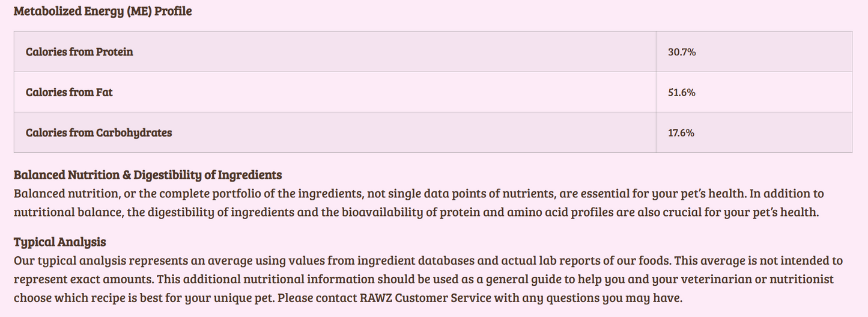Click the 30.7% protein value cell
Image resolution: width=868 pixels, height=317 pixels.
pos(682,52)
